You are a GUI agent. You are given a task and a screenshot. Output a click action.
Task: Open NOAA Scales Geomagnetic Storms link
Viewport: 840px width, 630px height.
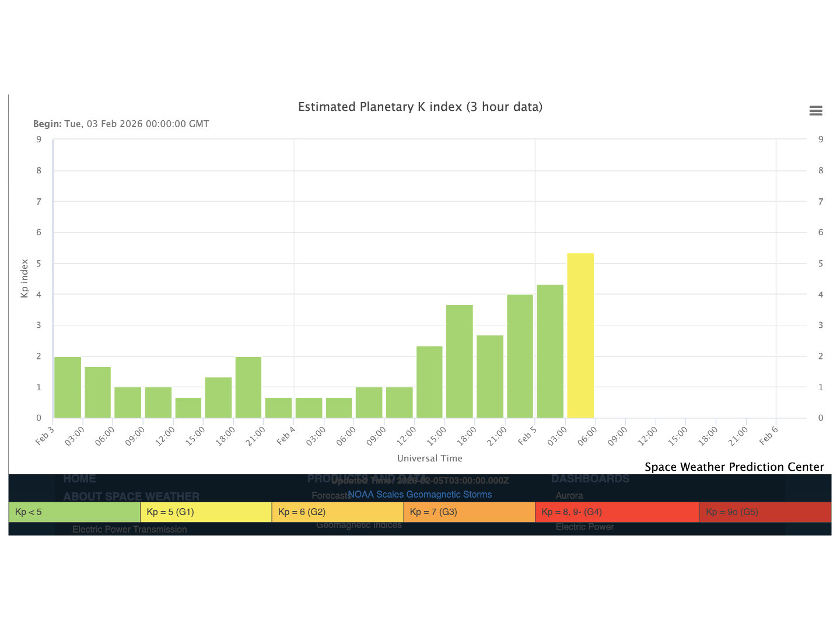click(419, 494)
